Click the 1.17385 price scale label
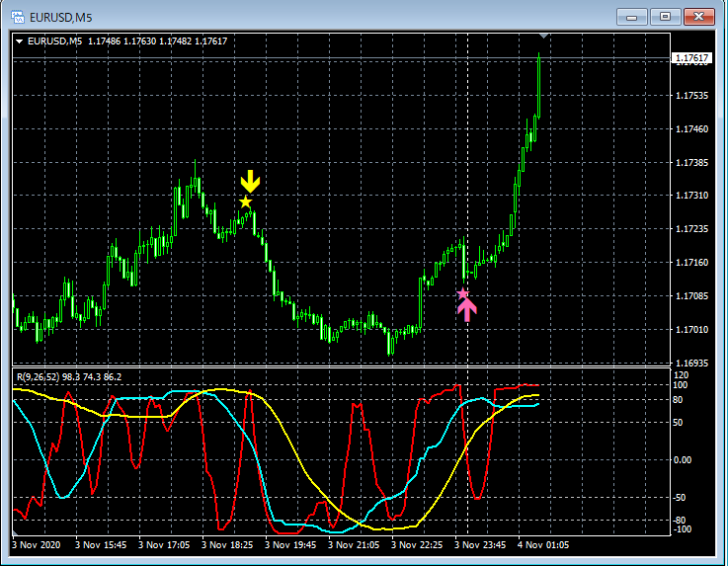 pyautogui.click(x=691, y=163)
